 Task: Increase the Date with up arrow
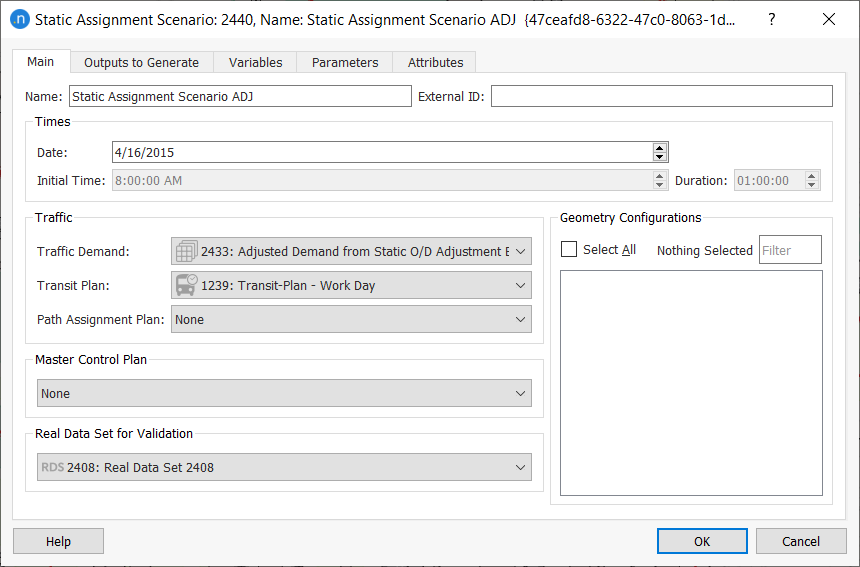point(659,148)
